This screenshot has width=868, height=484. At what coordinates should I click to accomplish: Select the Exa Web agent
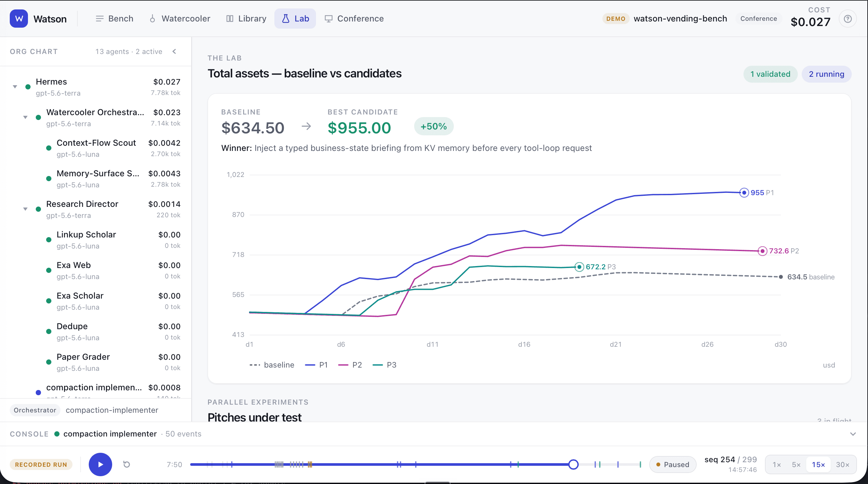96,270
